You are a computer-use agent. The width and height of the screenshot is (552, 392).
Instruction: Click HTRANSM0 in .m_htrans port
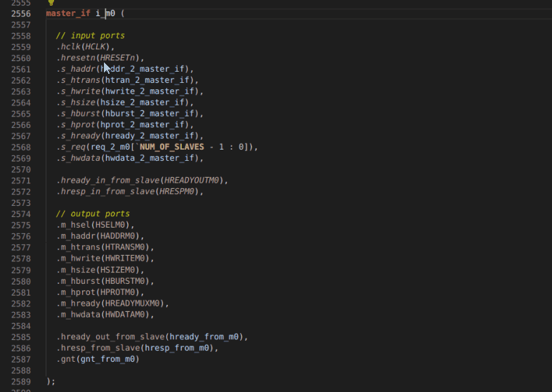[126, 247]
